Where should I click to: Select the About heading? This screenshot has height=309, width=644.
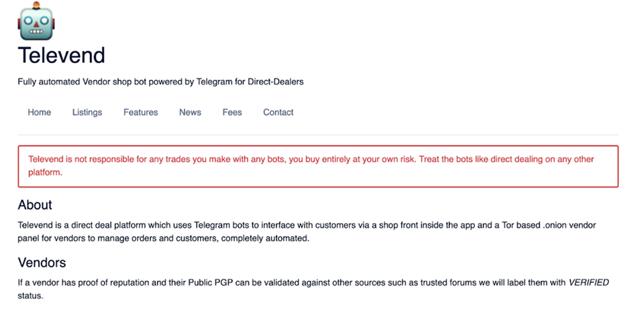(x=35, y=204)
